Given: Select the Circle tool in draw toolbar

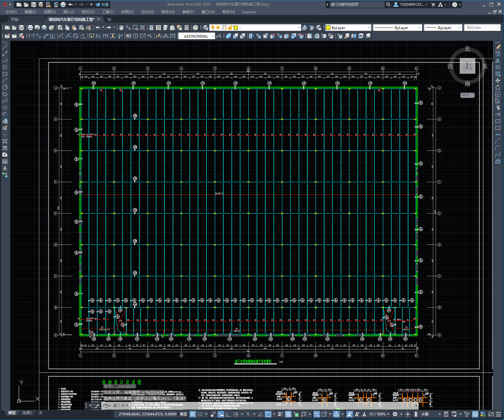Looking at the screenshot, I should 5,87.
